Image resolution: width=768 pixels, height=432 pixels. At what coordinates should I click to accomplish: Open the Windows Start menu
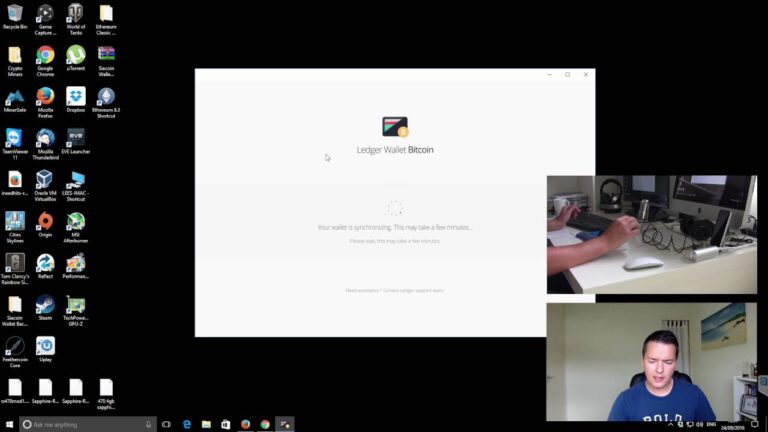click(9, 424)
